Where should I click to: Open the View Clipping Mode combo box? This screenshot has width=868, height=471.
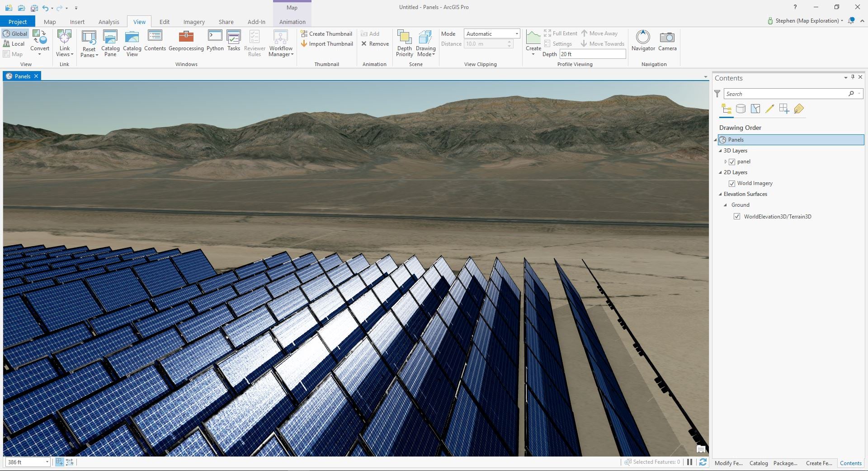[x=492, y=34]
